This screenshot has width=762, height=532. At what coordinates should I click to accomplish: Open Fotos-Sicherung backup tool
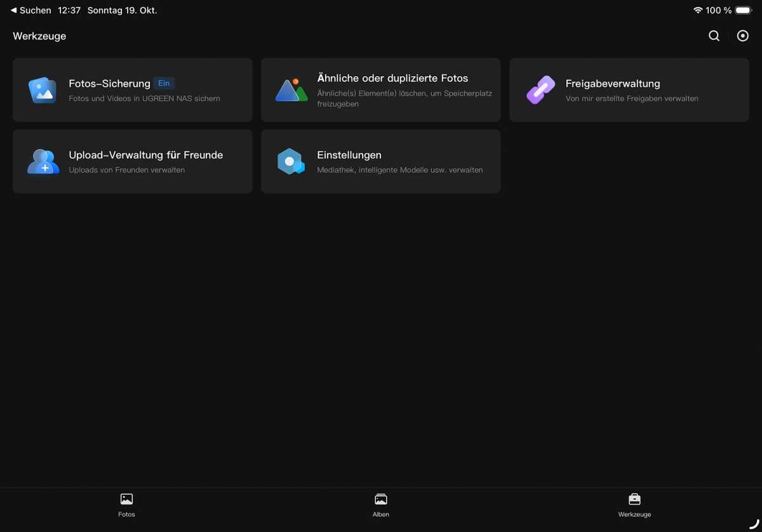(x=109, y=83)
